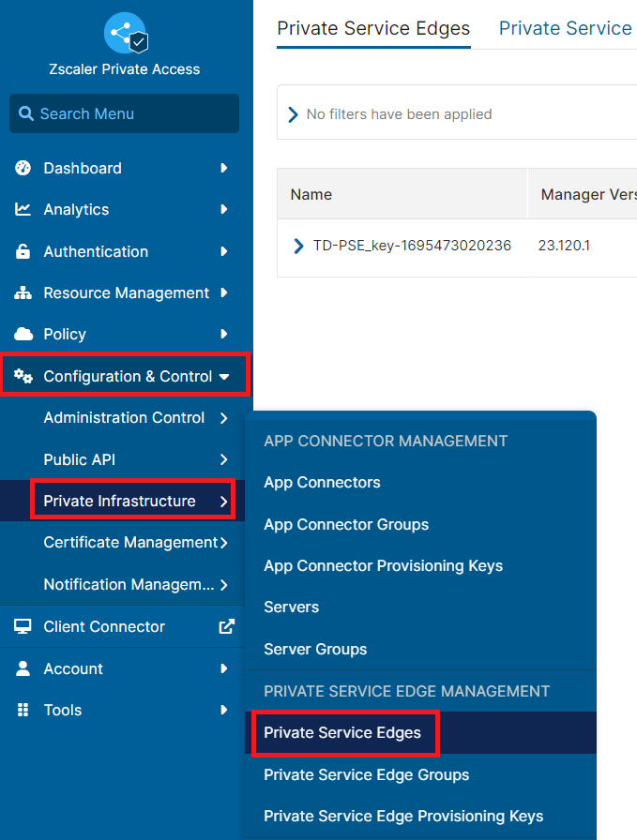Select App Connector Groups
Screen dimensions: 637x840
point(346,524)
